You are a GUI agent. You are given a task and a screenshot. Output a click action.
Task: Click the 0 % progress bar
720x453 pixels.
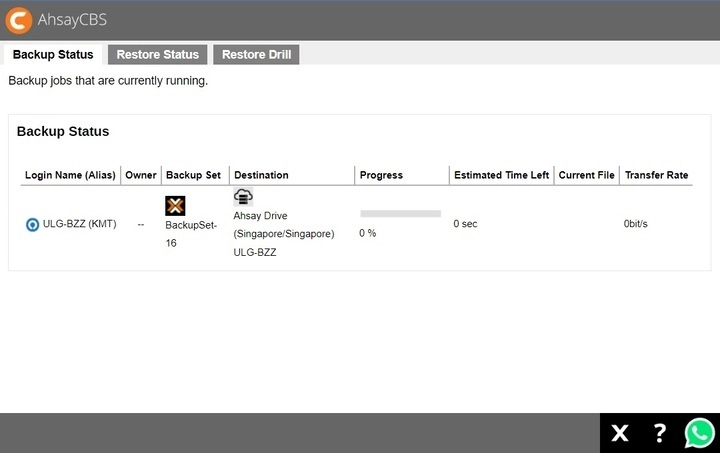pyautogui.click(x=400, y=213)
